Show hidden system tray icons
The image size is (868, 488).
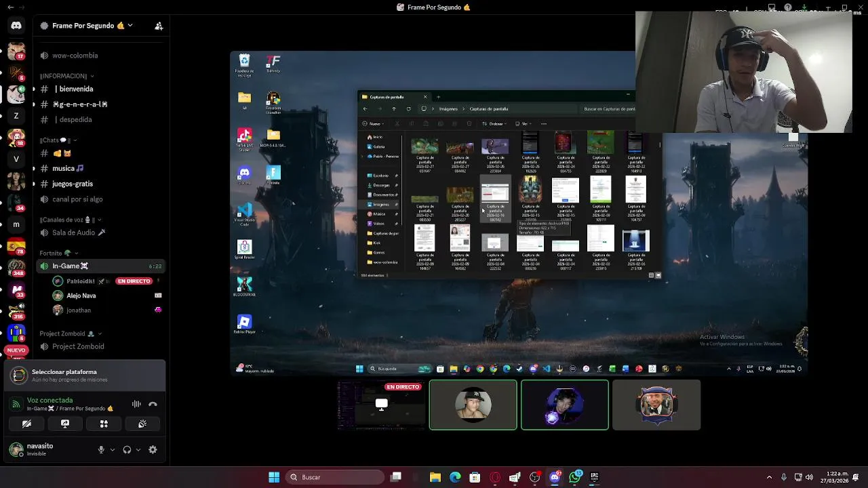point(769,477)
